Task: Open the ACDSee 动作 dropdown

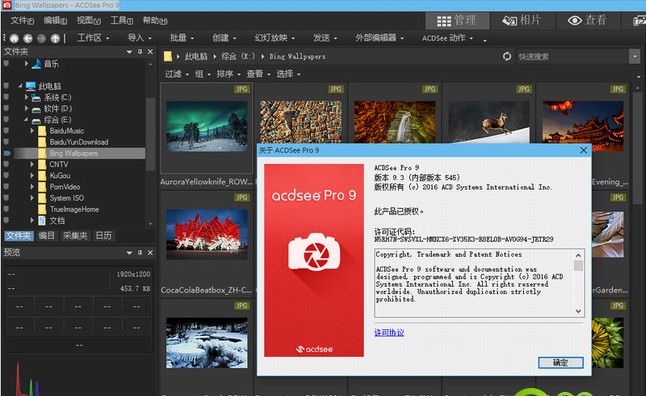Action: (447, 38)
